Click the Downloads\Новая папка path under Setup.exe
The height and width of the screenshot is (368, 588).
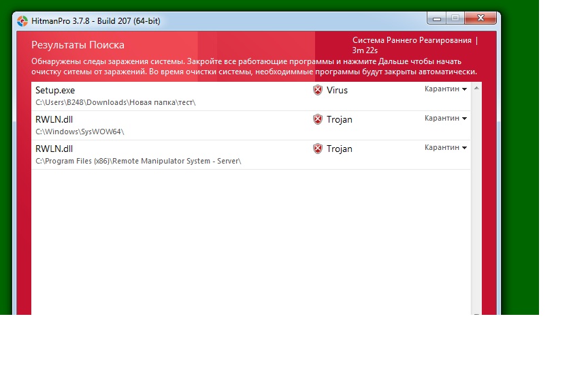tap(116, 102)
